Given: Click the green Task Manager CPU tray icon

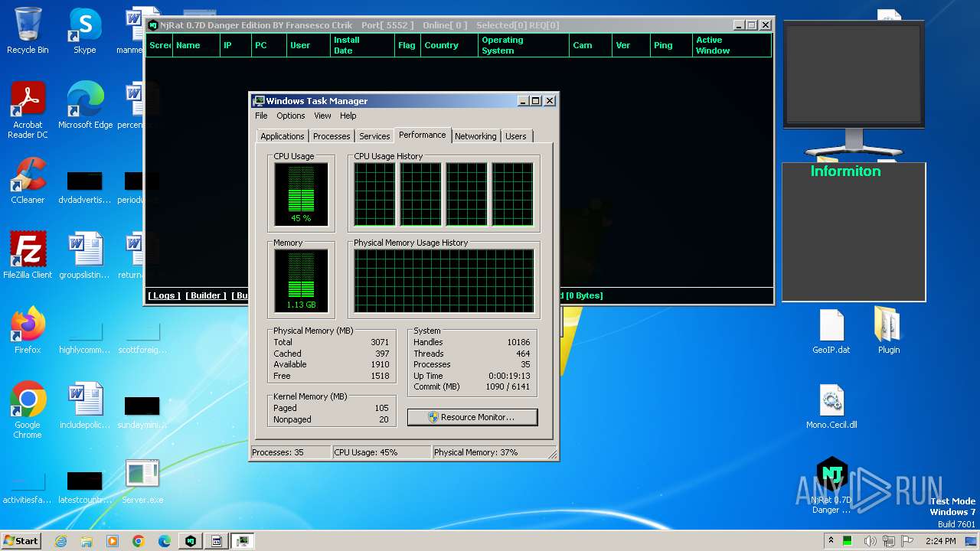Looking at the screenshot, I should tap(848, 541).
